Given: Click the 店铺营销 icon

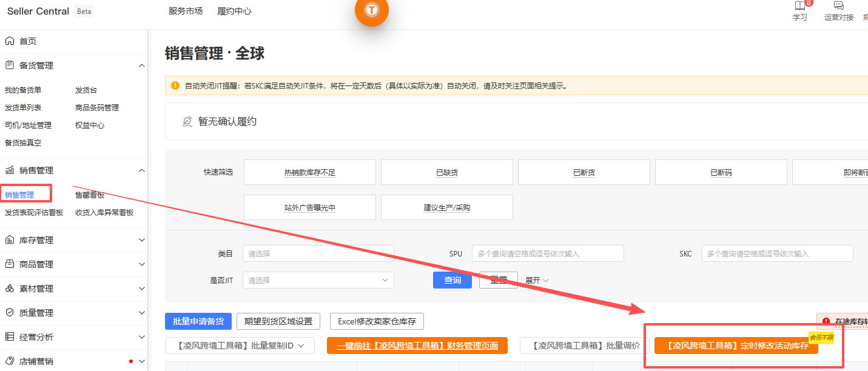Looking at the screenshot, I should [10, 361].
